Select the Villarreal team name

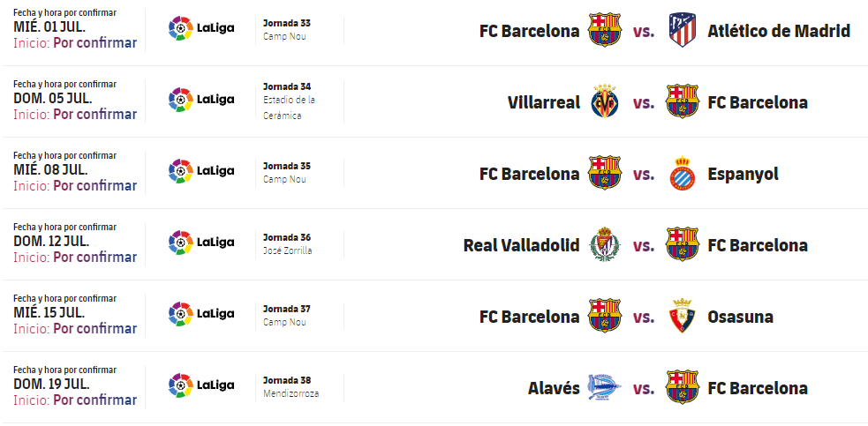pos(544,102)
